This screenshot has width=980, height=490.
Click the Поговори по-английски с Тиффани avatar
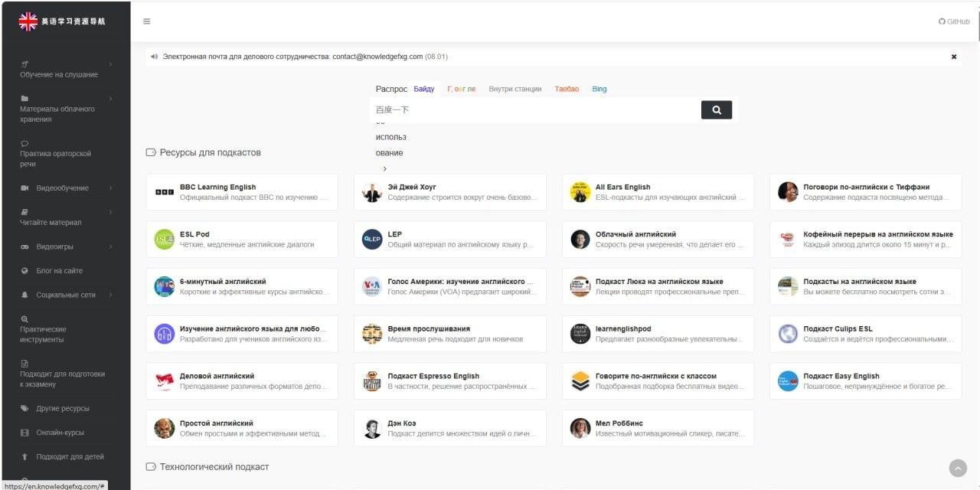(788, 192)
